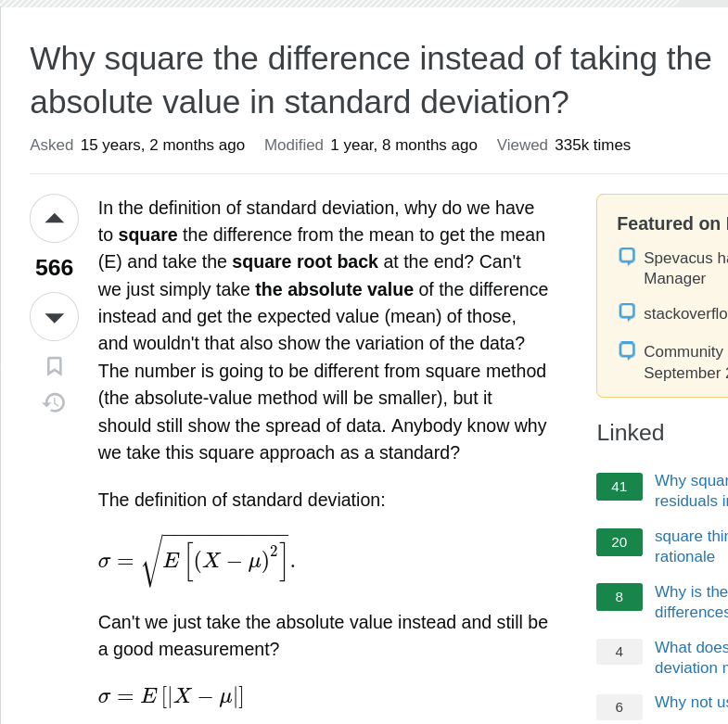Open the 'What does' deviation linked question
Screen dimensions: 728x724
[690, 657]
